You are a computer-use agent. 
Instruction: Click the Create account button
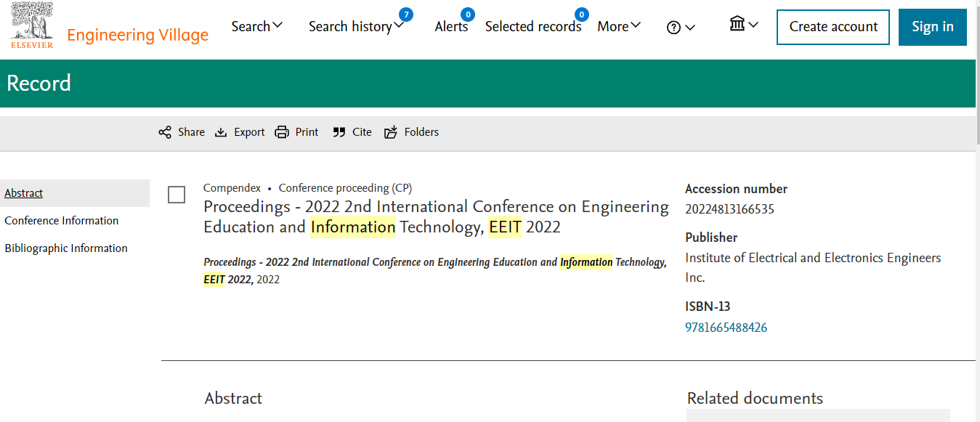(x=833, y=28)
